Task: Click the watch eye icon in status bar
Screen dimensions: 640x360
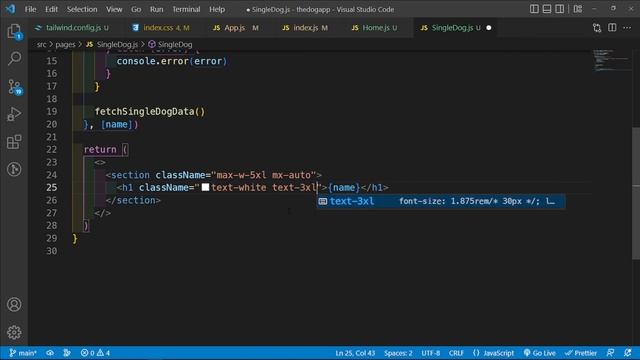Action: 50,353
